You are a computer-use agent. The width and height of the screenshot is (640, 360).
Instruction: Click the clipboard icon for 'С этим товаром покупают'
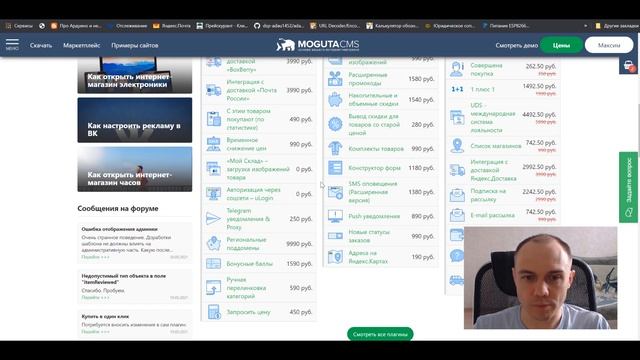click(213, 119)
